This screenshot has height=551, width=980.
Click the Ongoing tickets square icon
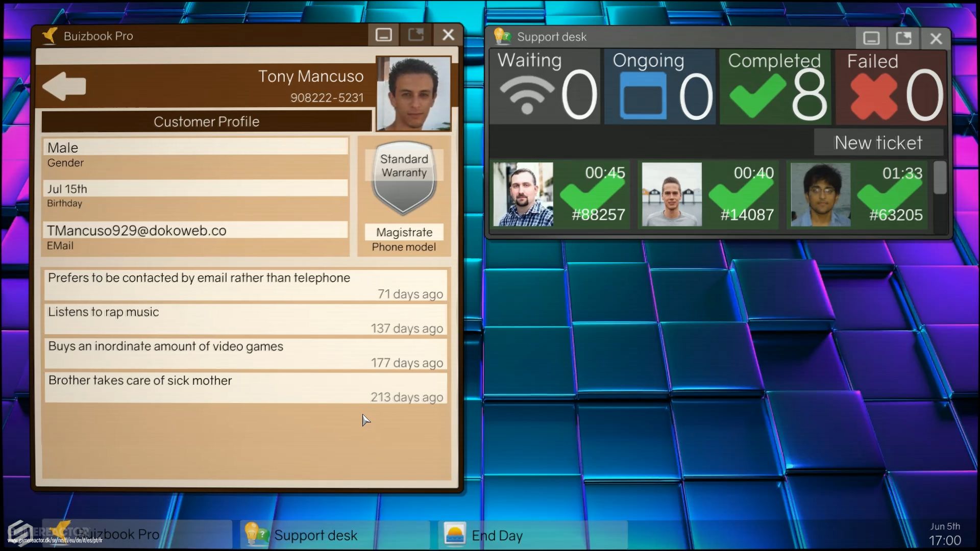pos(644,94)
